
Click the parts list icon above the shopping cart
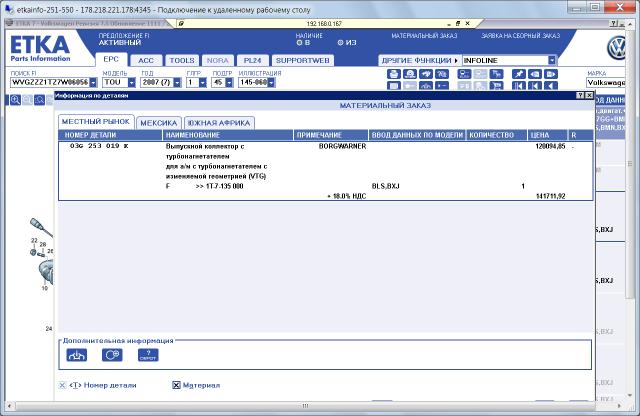497,74
